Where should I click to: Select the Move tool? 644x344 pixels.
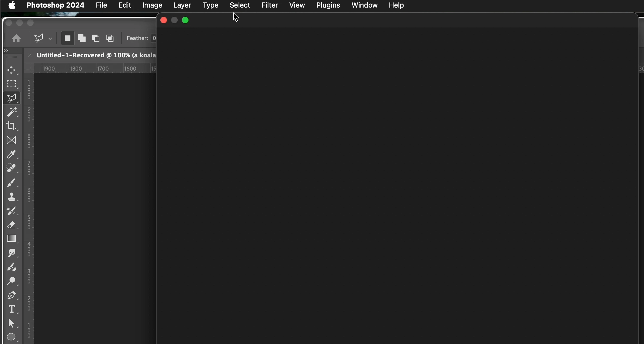coord(11,70)
